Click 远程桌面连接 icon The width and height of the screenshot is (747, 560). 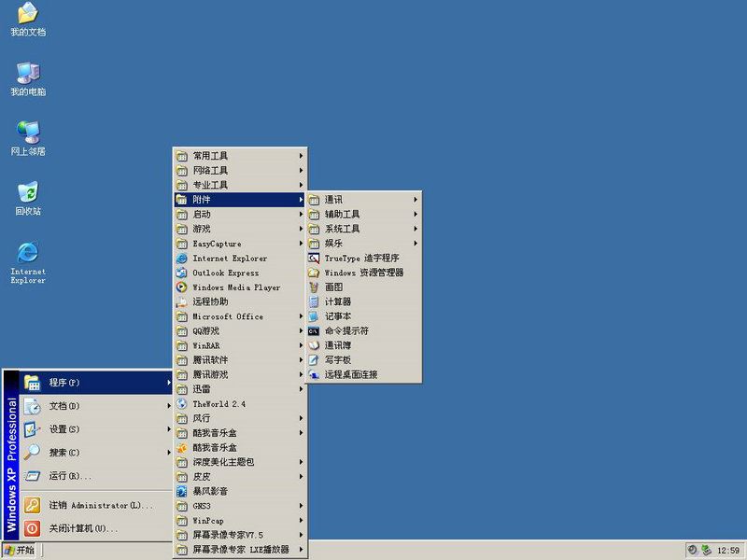(314, 375)
